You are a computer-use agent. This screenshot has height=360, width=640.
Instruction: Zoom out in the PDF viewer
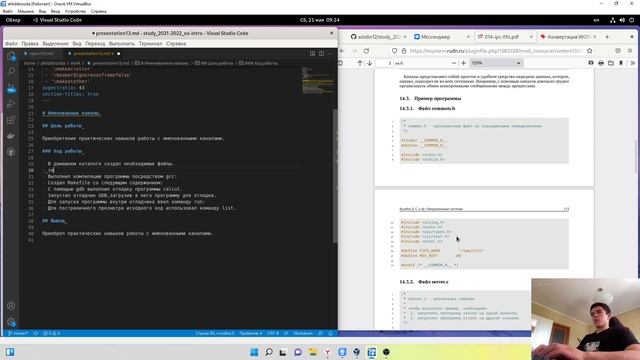coord(453,63)
